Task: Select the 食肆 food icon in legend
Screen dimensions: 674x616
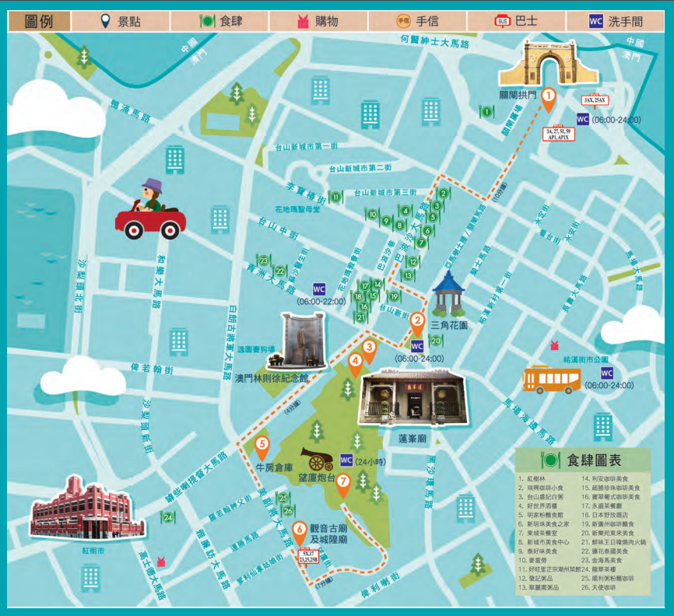Action: pos(207,21)
